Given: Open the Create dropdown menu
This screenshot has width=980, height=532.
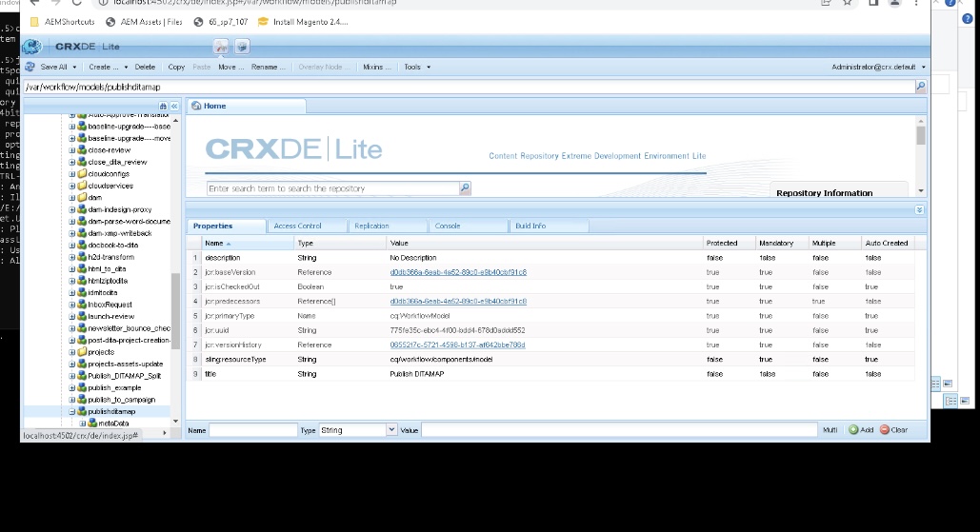Looking at the screenshot, I should (108, 67).
